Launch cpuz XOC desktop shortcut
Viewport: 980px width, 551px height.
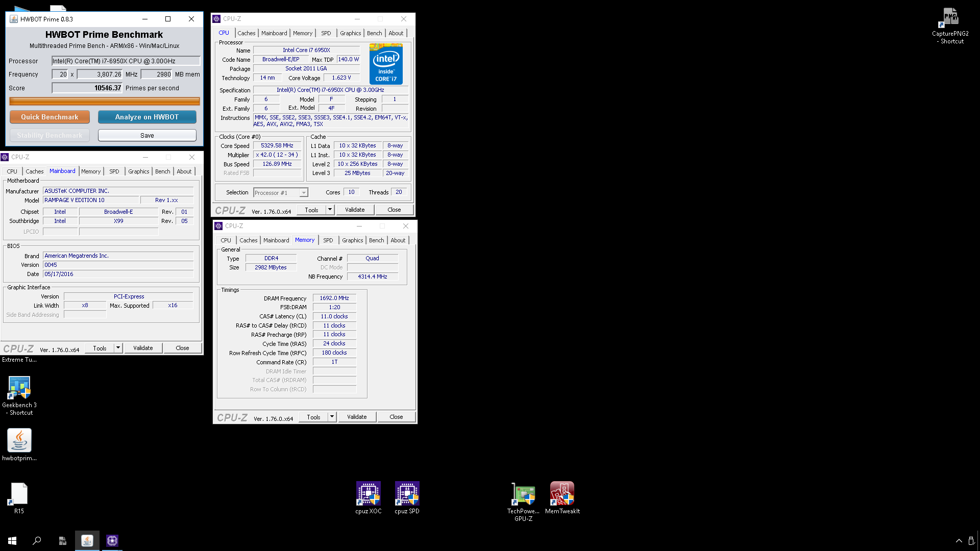click(x=368, y=498)
